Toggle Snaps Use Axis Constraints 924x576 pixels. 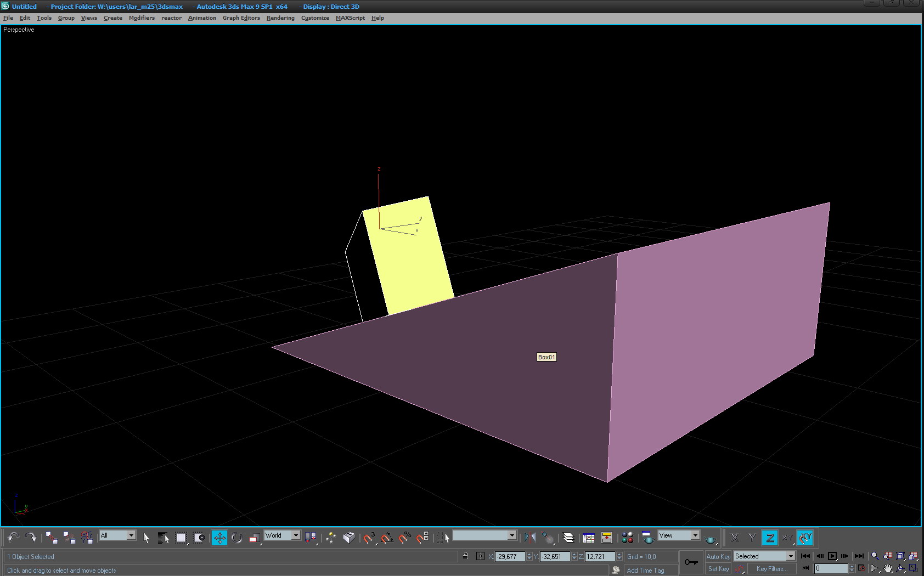click(805, 538)
